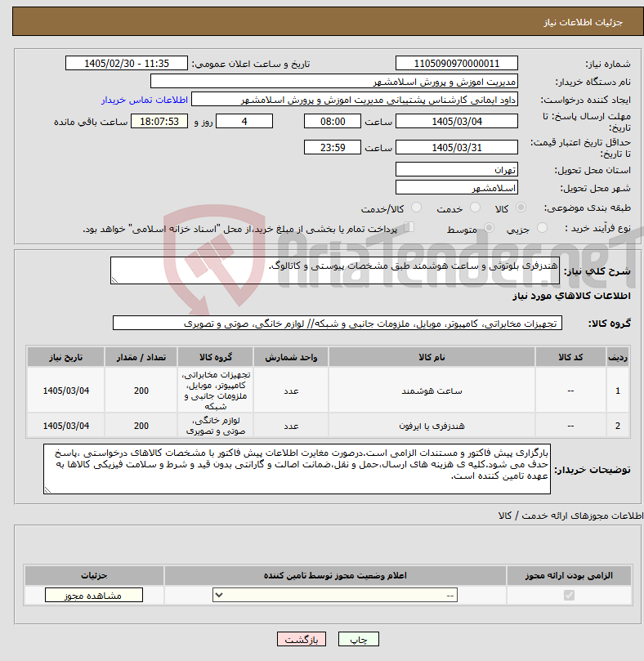Click the نام کالا column header

(432, 357)
